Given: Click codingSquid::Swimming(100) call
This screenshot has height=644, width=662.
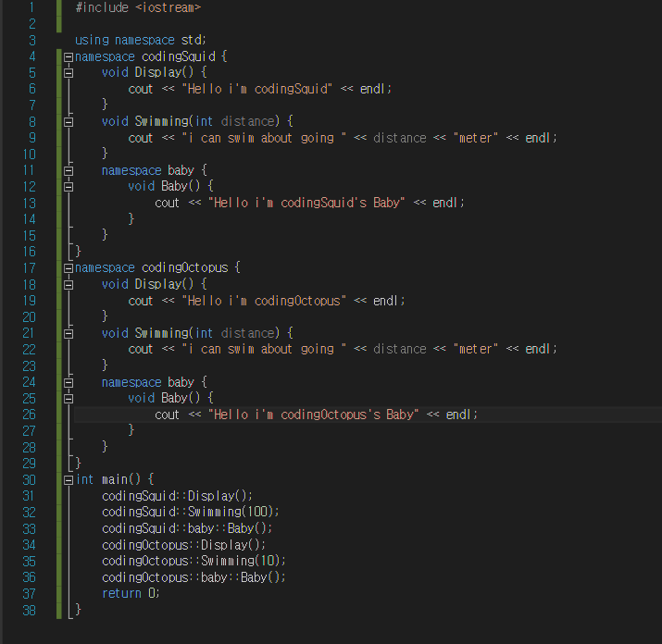Looking at the screenshot, I should pos(191,512).
